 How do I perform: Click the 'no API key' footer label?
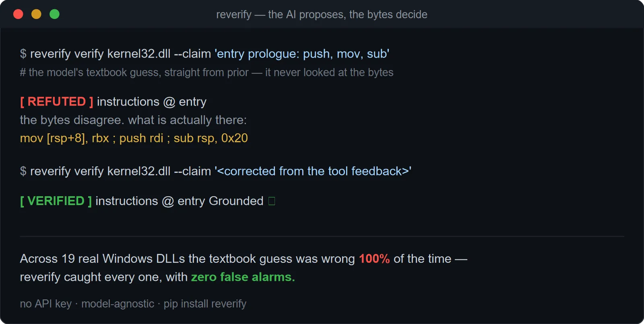[x=46, y=304]
